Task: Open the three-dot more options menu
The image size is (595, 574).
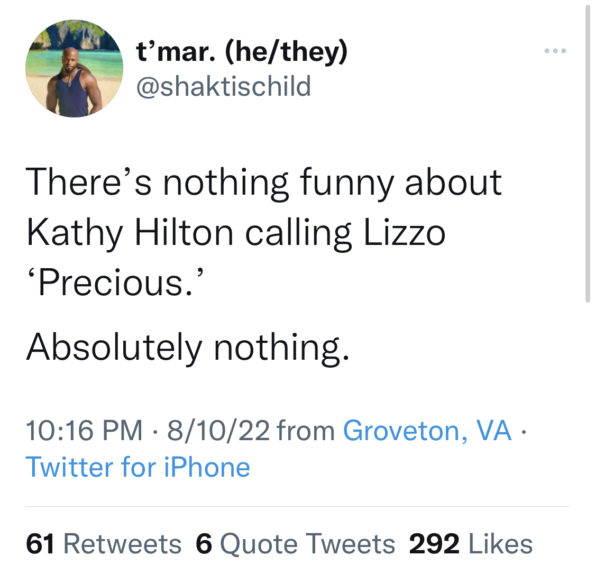Action: 555,50
